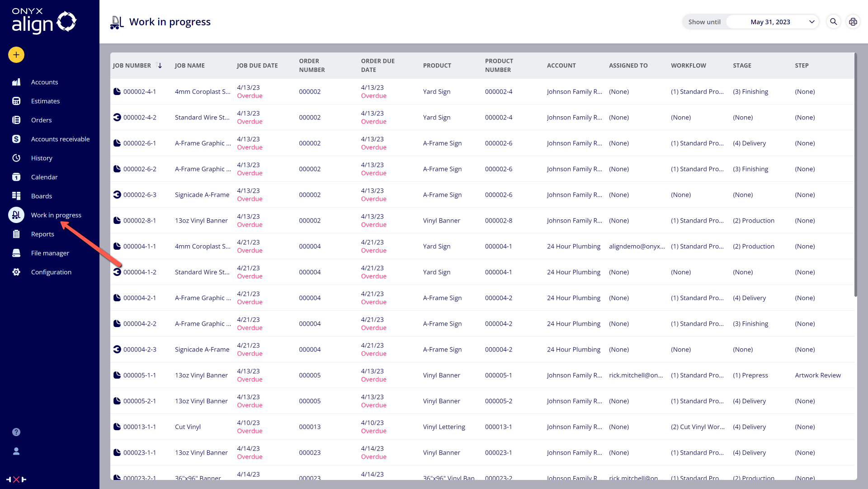This screenshot has height=489, width=868.
Task: Go to History menu item
Action: coord(42,158)
